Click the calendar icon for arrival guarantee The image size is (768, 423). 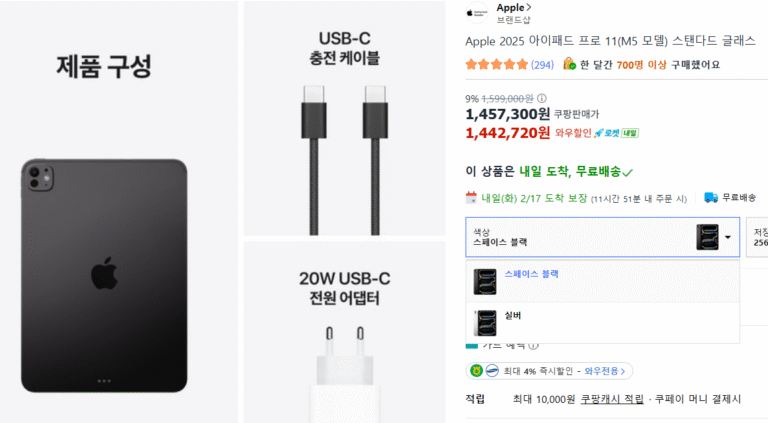point(471,198)
